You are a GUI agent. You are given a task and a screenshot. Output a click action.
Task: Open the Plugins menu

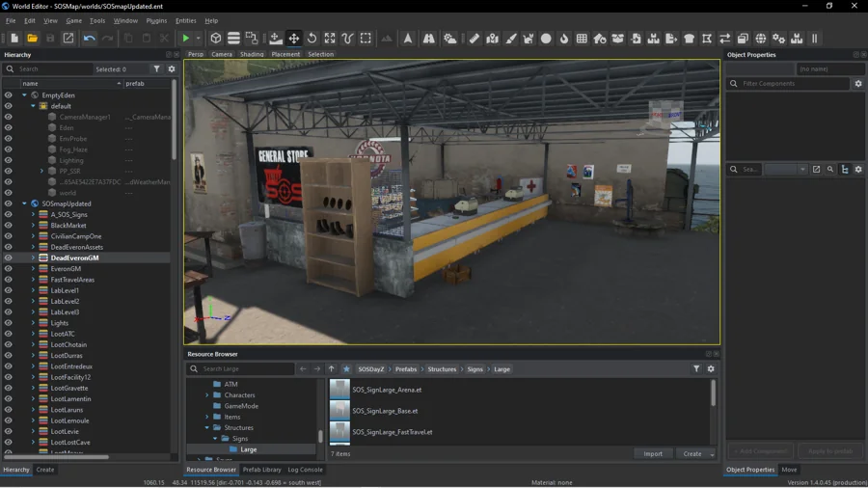(x=156, y=20)
